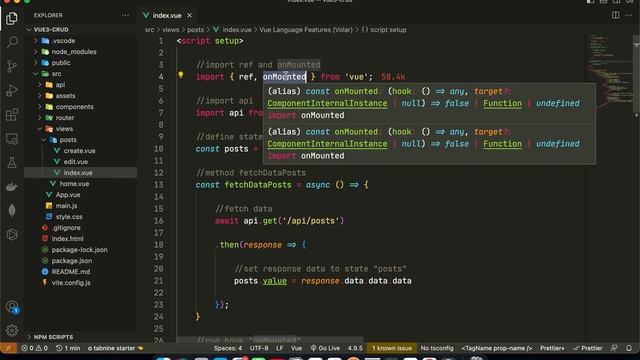The width and height of the screenshot is (640, 360).
Task: Open the Testing flask view
Action: pos(12,162)
